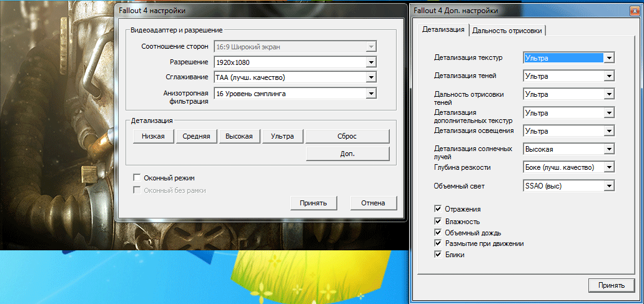644x304 pixels.
Task: Open the disabled Соотношение сторон dropdown
Action: (295, 46)
